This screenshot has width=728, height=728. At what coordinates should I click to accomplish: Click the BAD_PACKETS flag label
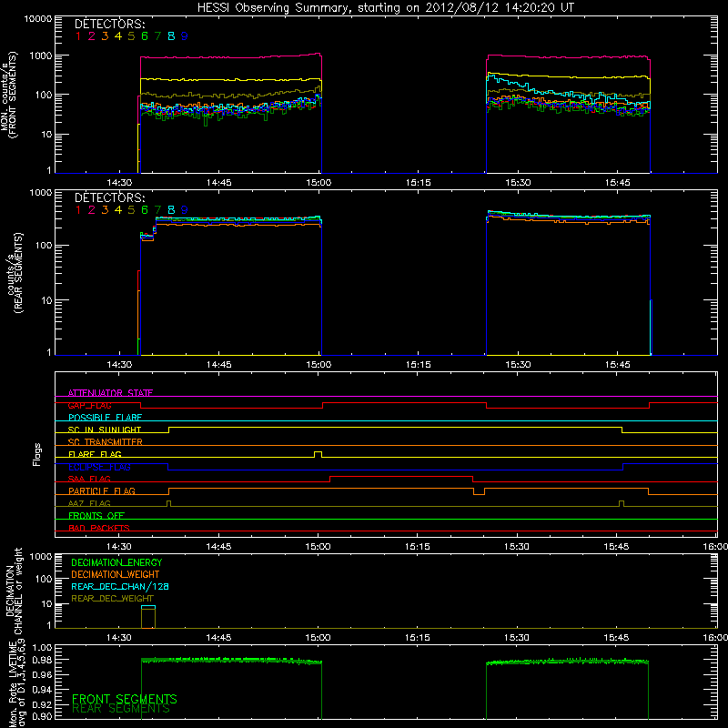[99, 528]
